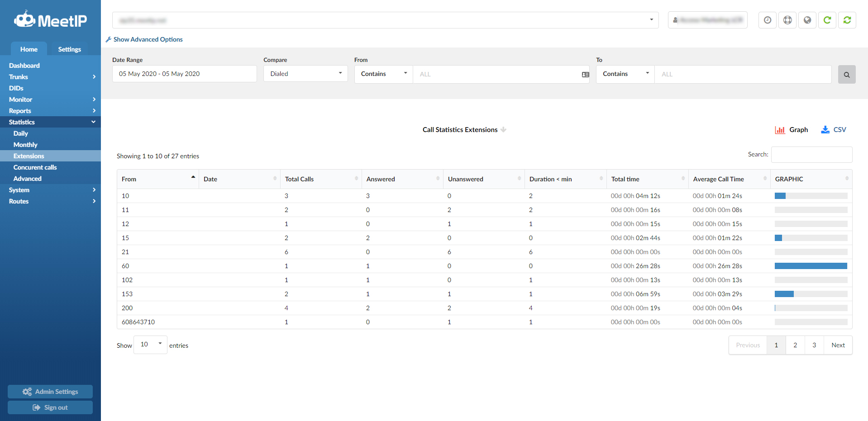
Task: Click the green double-arrow sync icon
Action: (x=847, y=20)
